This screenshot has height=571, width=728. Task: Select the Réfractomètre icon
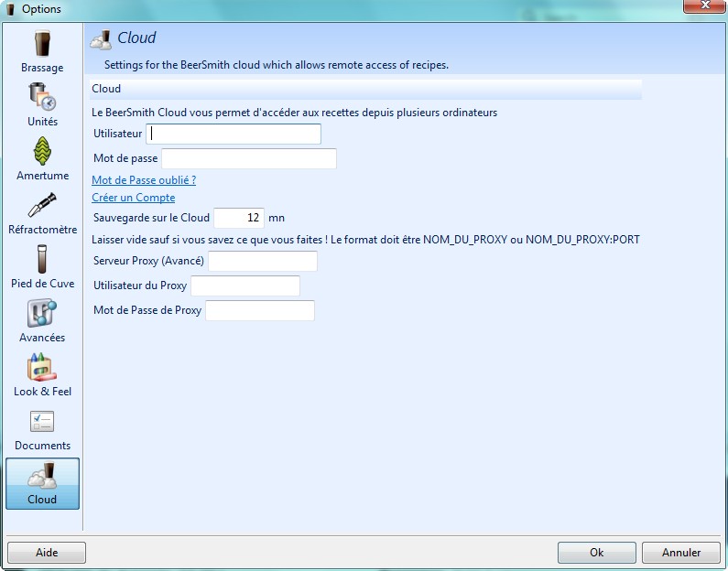point(42,205)
